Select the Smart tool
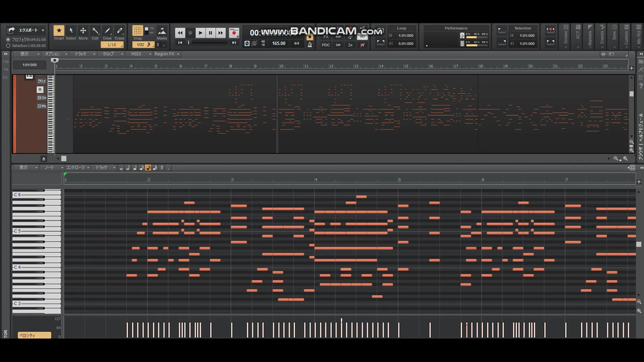The height and width of the screenshot is (362, 644). coord(59,32)
